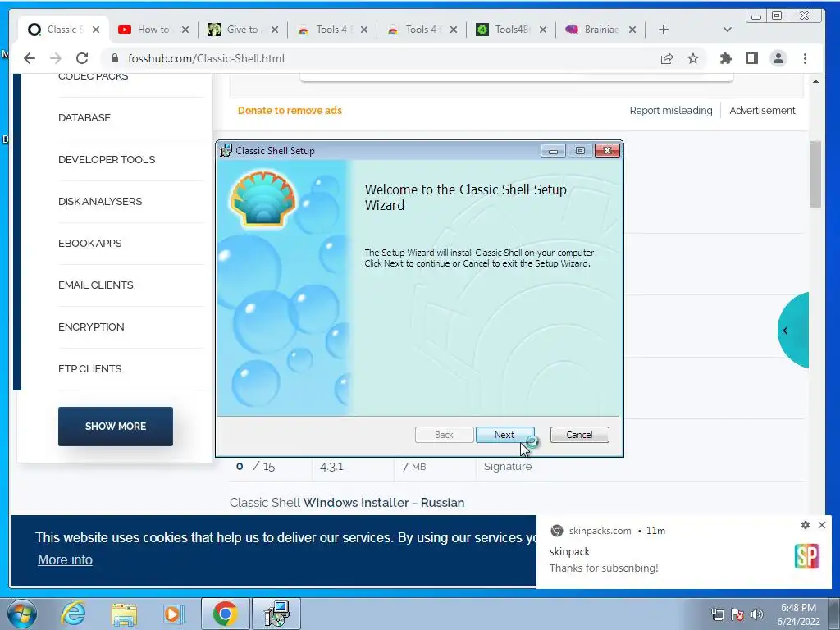Expand the teal side panel arrow
840x630 pixels.
point(793,331)
